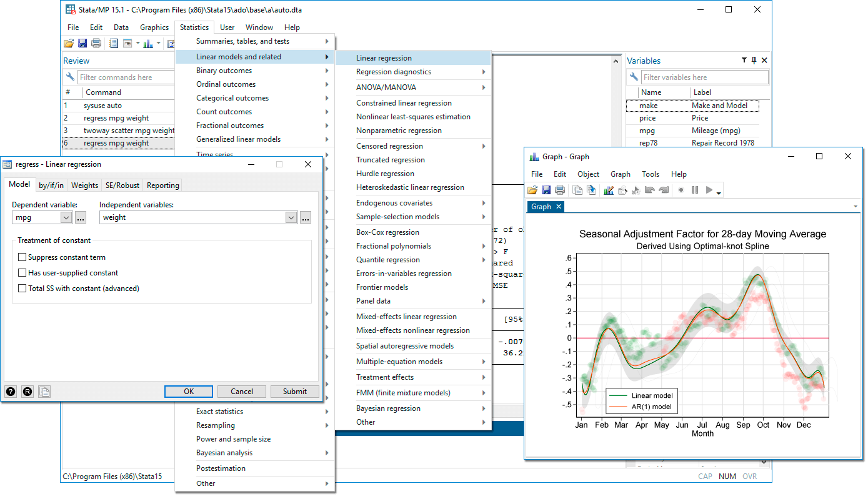Expand Regression diagnostics submenu

[413, 72]
